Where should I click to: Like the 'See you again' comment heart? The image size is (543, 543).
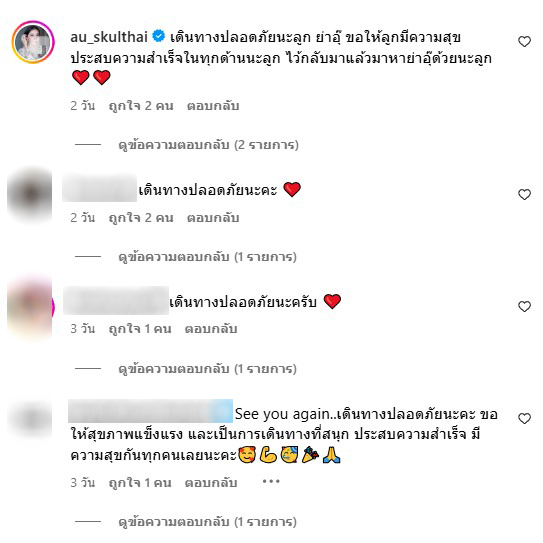coord(524,419)
